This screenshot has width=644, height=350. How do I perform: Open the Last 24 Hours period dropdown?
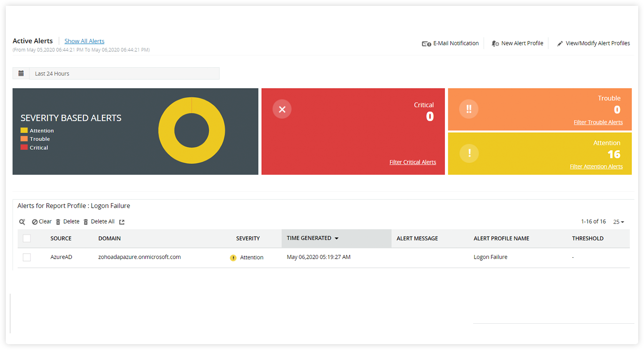pyautogui.click(x=124, y=73)
